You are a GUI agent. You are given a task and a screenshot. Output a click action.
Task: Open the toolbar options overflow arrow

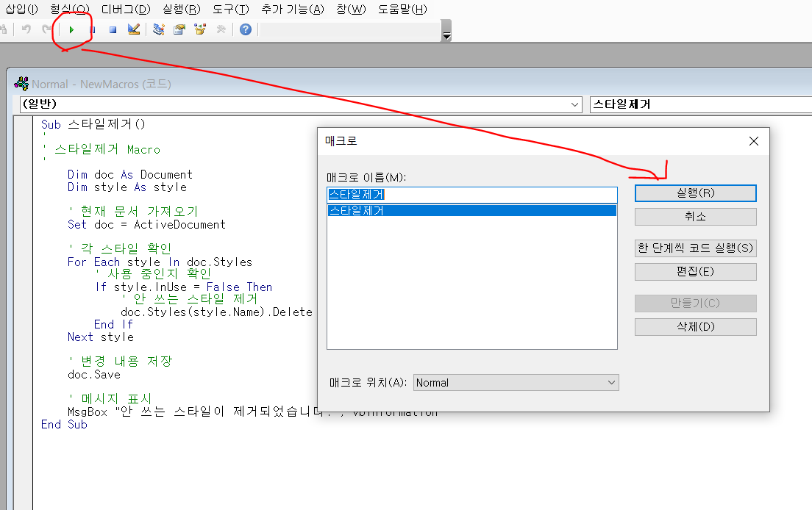coord(446,31)
